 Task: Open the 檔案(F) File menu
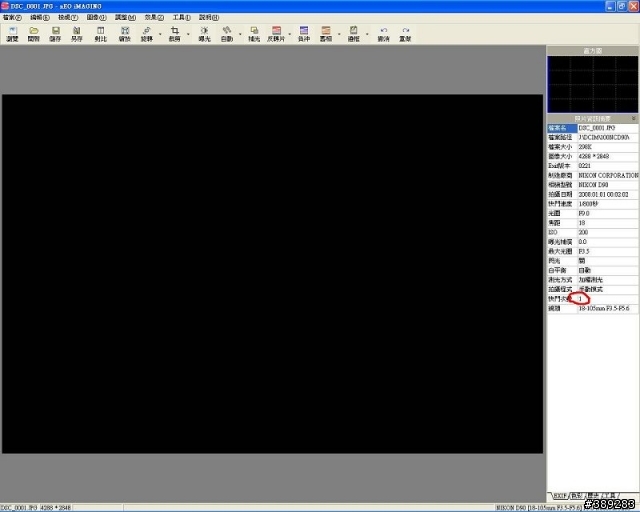coord(12,18)
